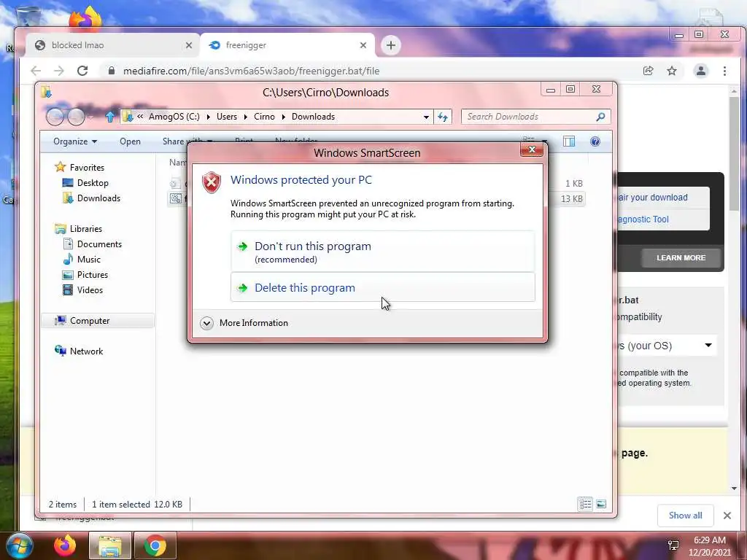Choose Don't run this program
747x560 pixels.
(x=382, y=252)
